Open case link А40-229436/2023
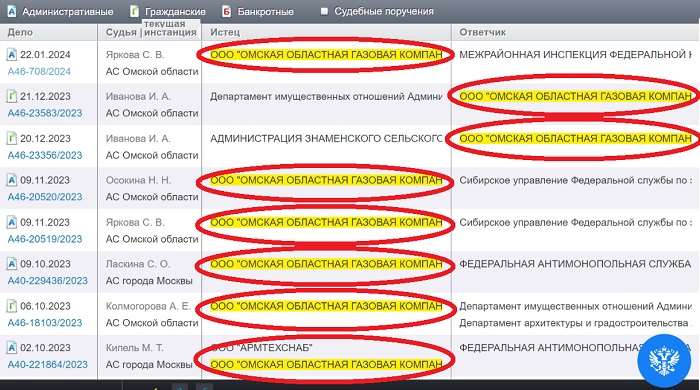700x390 pixels. pyautogui.click(x=47, y=281)
